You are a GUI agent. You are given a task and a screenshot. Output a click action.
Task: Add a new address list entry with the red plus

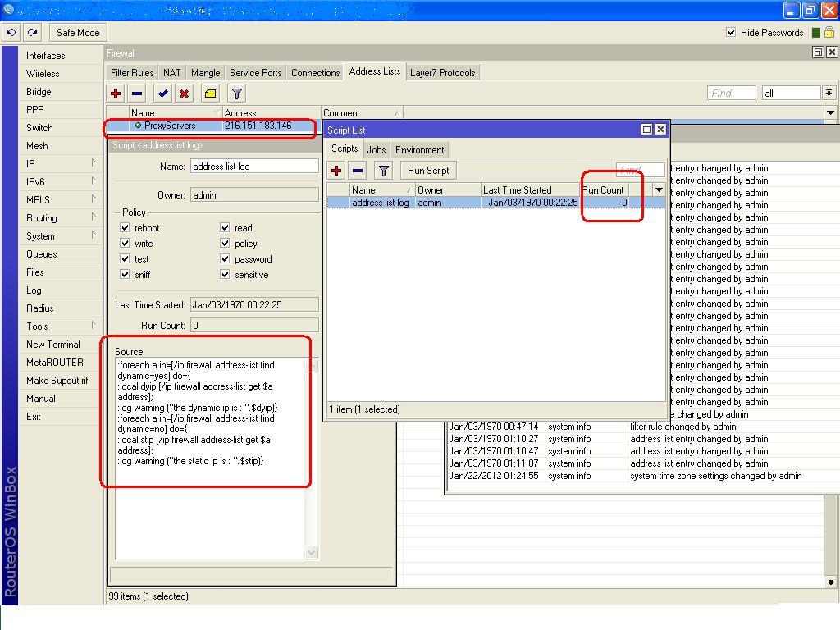[116, 94]
